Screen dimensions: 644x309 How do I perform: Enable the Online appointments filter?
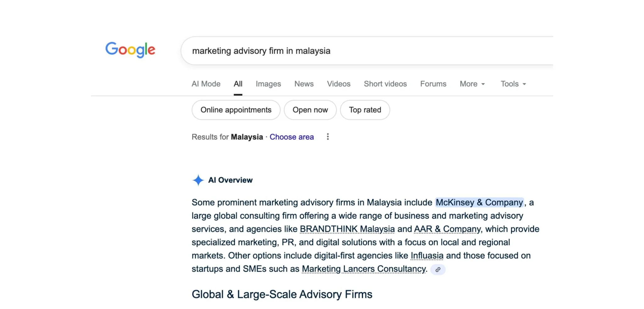[236, 110]
